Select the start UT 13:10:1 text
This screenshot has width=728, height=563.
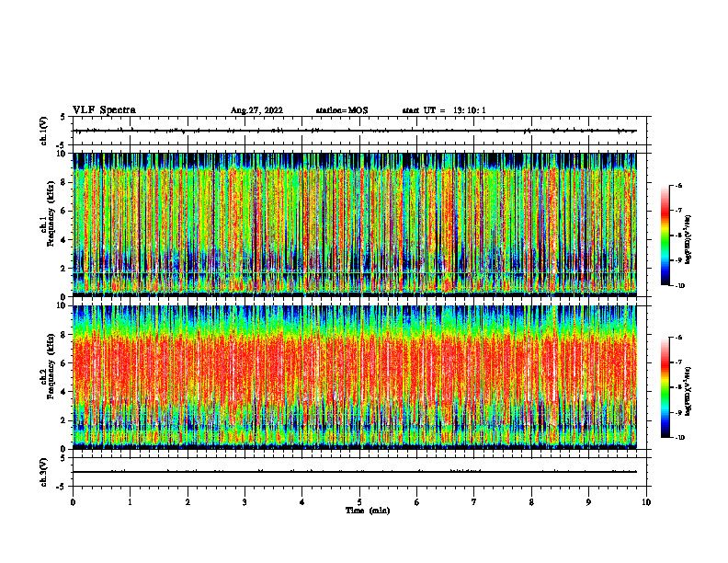click(x=444, y=110)
